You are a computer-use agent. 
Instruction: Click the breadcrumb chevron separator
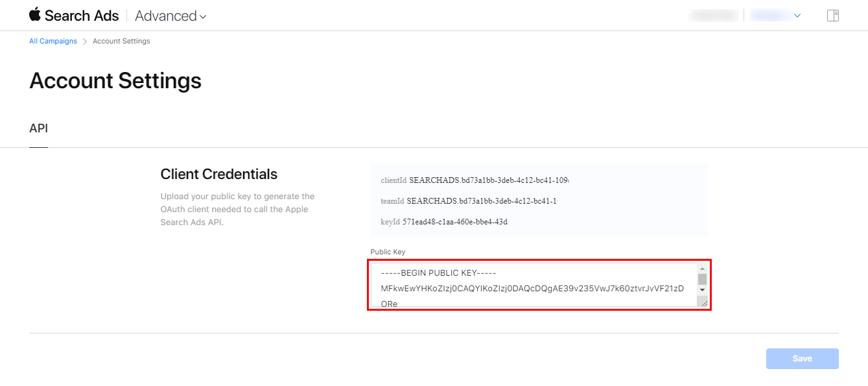(x=85, y=42)
